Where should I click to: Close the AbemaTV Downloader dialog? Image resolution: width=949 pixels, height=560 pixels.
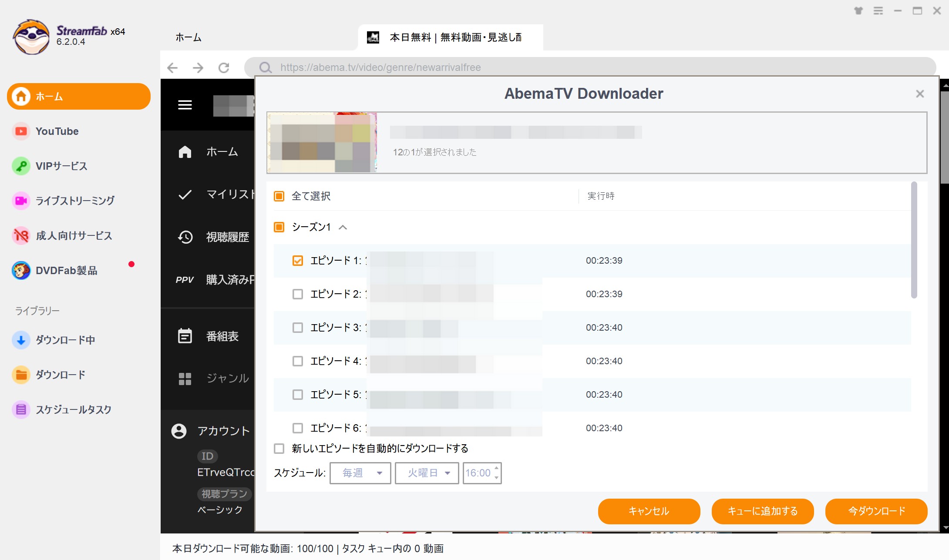[x=920, y=94]
